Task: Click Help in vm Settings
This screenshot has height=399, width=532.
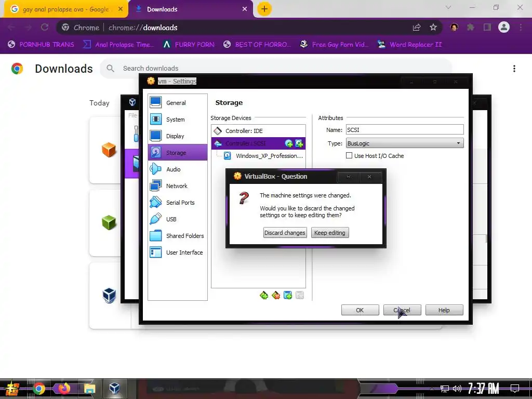Action: [444, 310]
